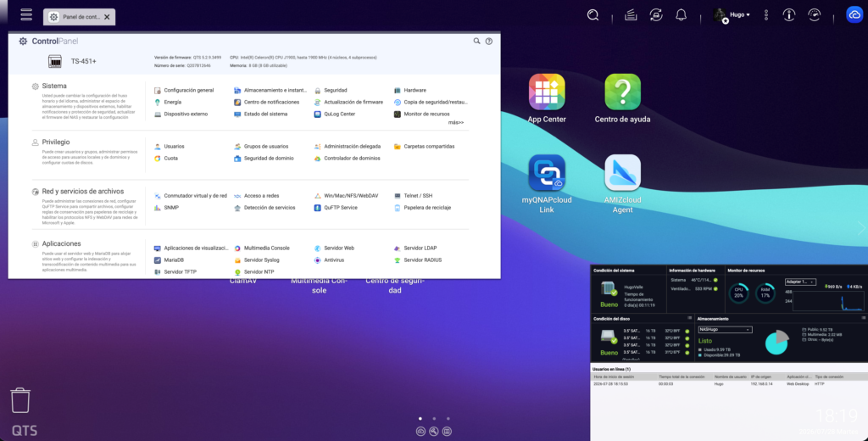Open Usuarios under Privilegio
The image size is (868, 441).
pyautogui.click(x=170, y=146)
